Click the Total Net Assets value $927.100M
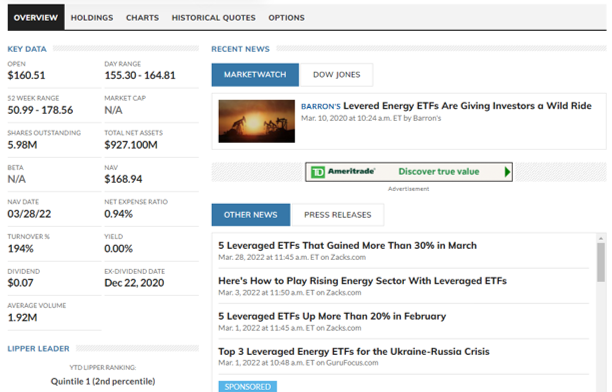612x392 pixels. tap(131, 145)
